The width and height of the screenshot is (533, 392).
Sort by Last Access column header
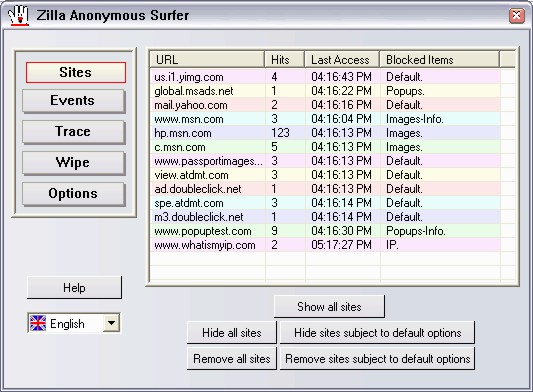tap(342, 60)
